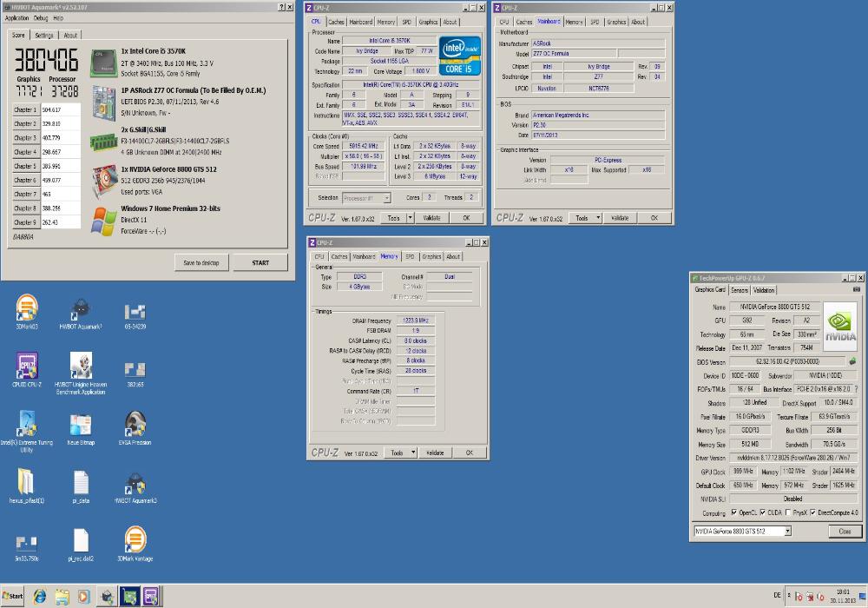868x608 pixels.
Task: Select the 03-34239 image file on desktop
Action: click(x=135, y=315)
